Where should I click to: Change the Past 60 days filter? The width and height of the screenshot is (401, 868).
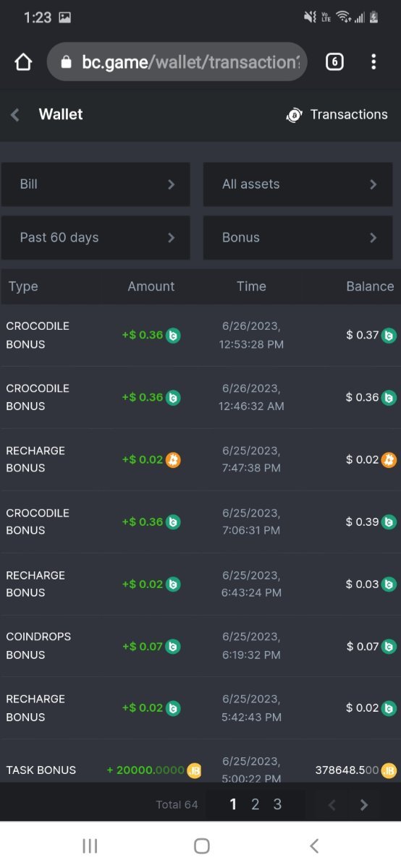click(x=96, y=238)
